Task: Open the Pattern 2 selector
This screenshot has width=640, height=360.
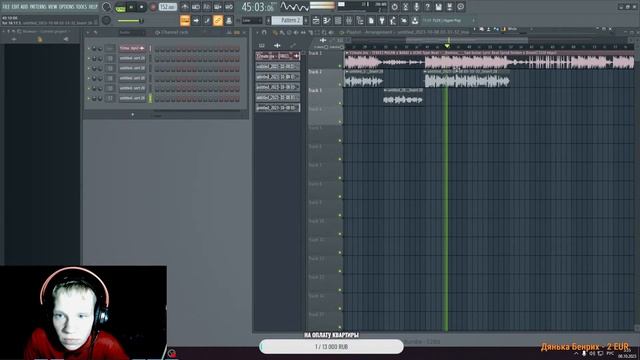Action: coord(288,20)
